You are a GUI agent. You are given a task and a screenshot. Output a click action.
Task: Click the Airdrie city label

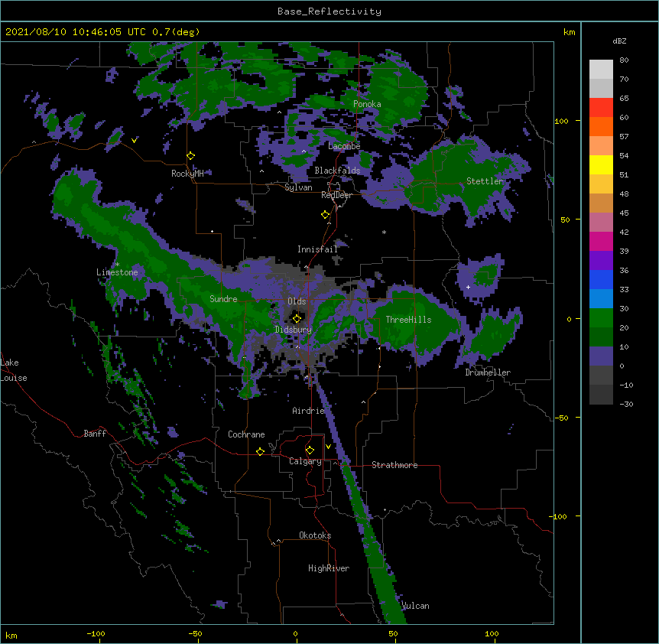pyautogui.click(x=308, y=411)
